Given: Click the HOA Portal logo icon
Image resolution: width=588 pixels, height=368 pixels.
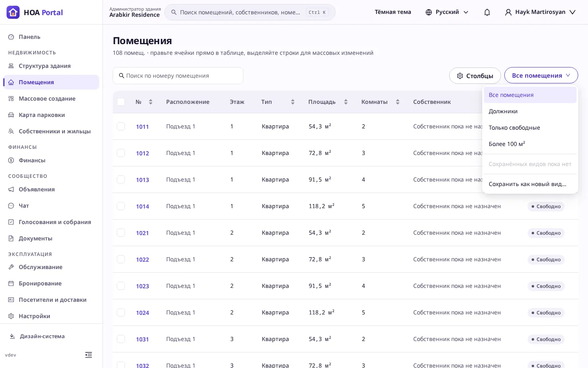Looking at the screenshot, I should pos(13,12).
